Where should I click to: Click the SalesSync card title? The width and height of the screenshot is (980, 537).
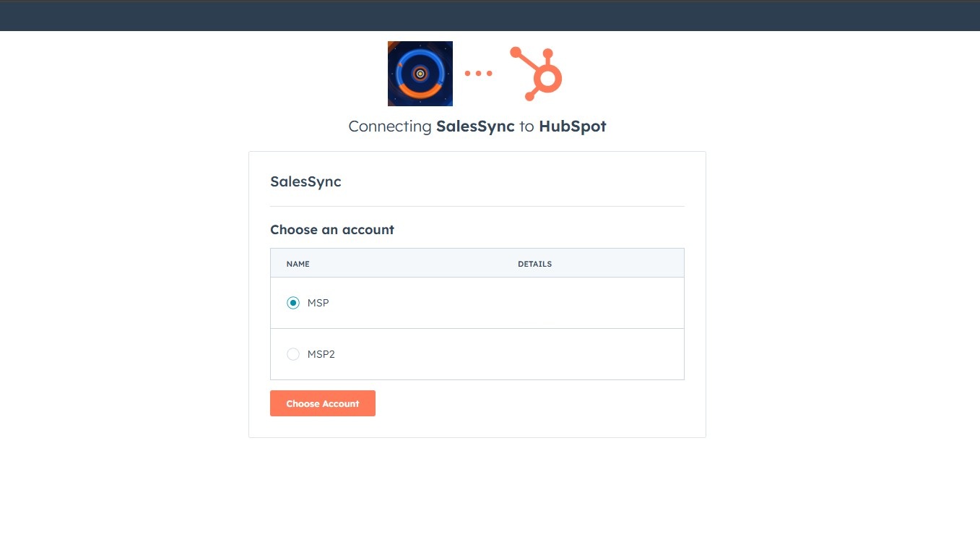tap(305, 181)
